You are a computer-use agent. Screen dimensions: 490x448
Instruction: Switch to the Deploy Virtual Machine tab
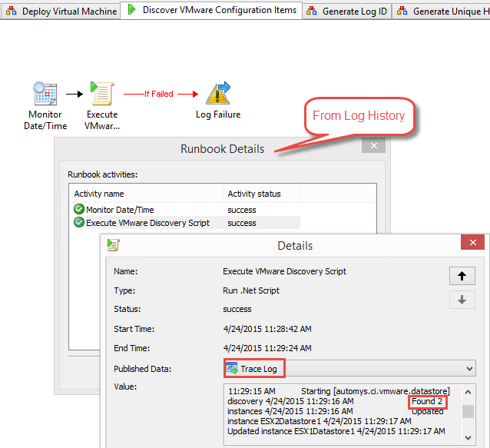tap(61, 12)
